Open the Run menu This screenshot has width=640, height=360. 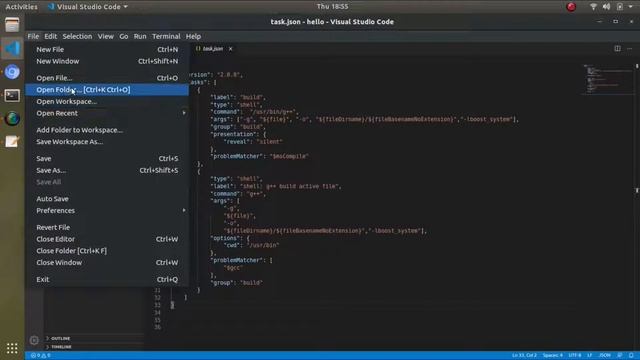pos(140,36)
